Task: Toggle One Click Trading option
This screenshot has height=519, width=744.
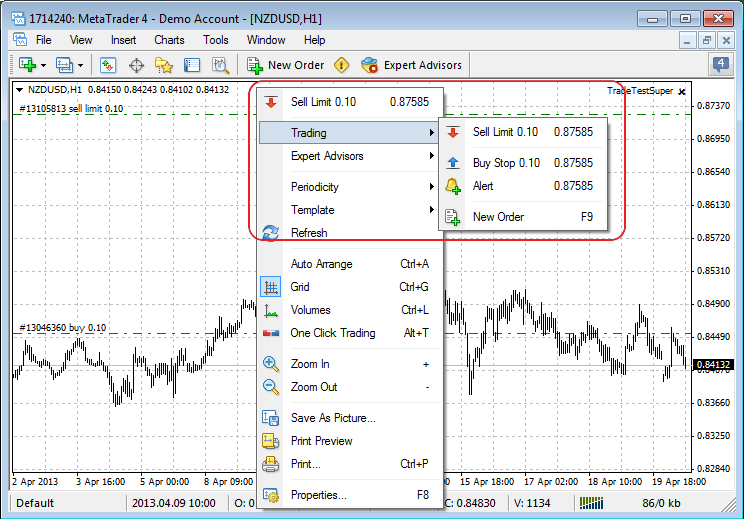Action: tap(349, 333)
